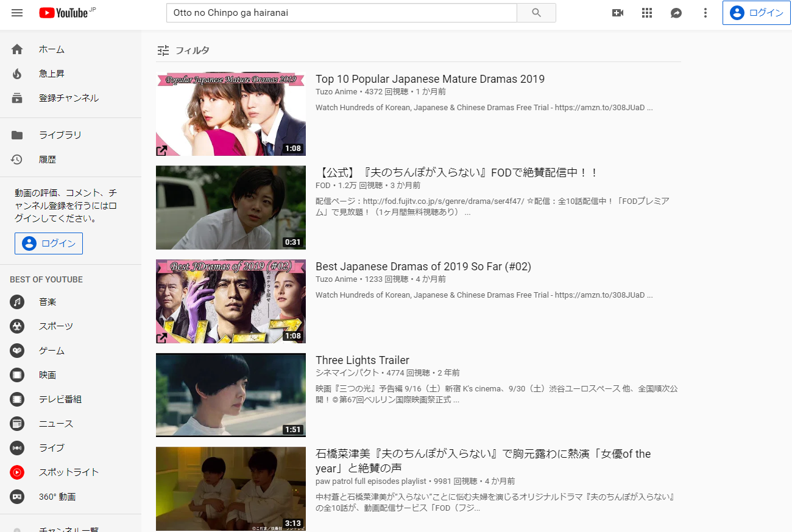Open title Best Japanese Dramas of 2019 So Far
This screenshot has height=532, width=792.
click(423, 267)
